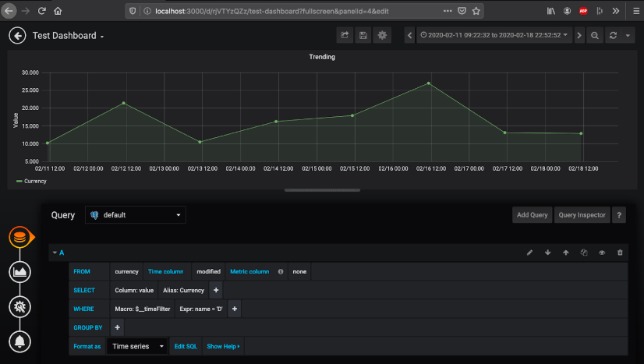Bookmark this page with the star
Screen dimensions: 644x364
click(x=476, y=11)
